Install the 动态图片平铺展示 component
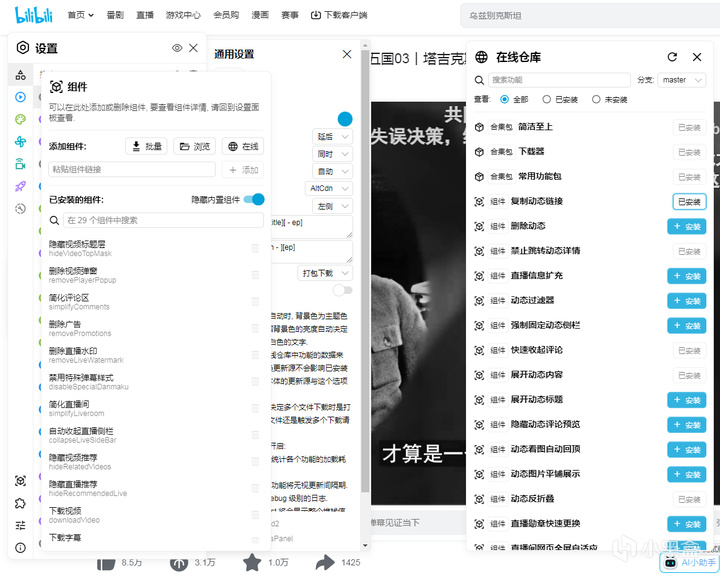This screenshot has width=720, height=576. pyautogui.click(x=686, y=474)
